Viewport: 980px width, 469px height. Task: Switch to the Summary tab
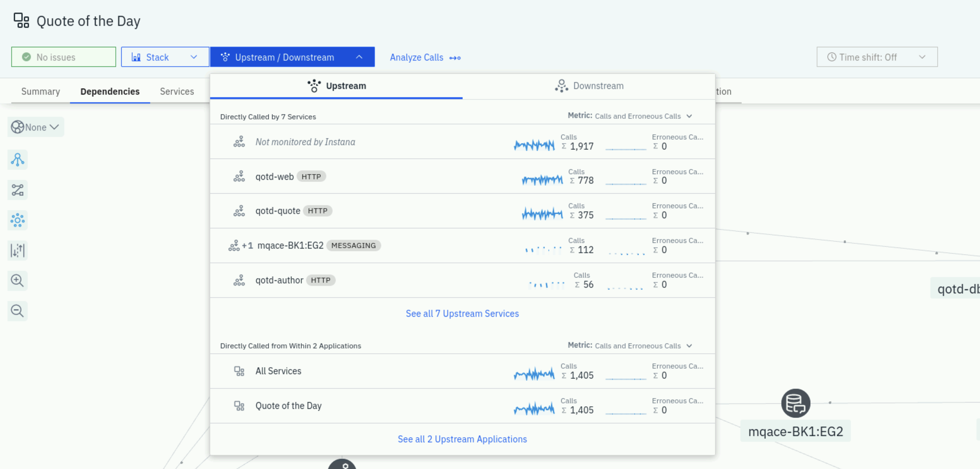pyautogui.click(x=41, y=91)
